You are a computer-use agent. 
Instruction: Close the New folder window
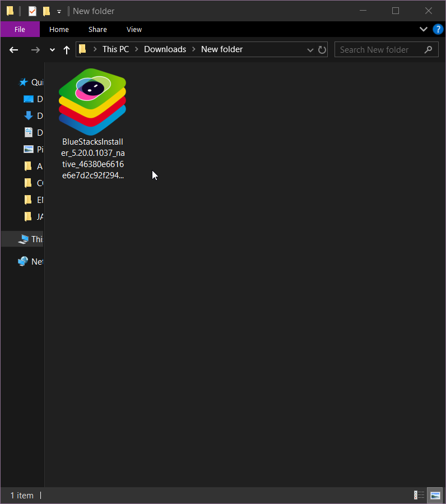point(429,11)
